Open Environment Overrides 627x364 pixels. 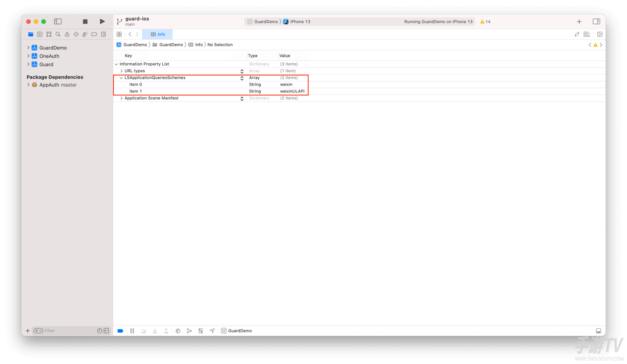coord(201,331)
